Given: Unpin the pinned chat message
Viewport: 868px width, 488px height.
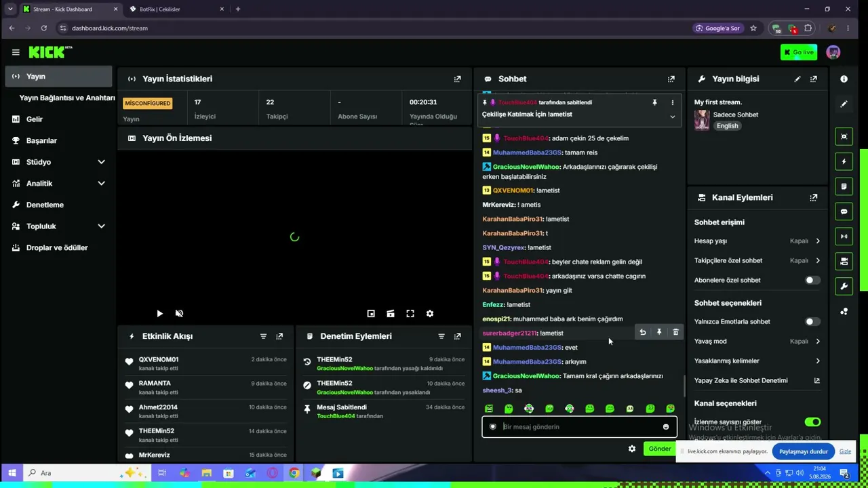Looking at the screenshot, I should (654, 102).
